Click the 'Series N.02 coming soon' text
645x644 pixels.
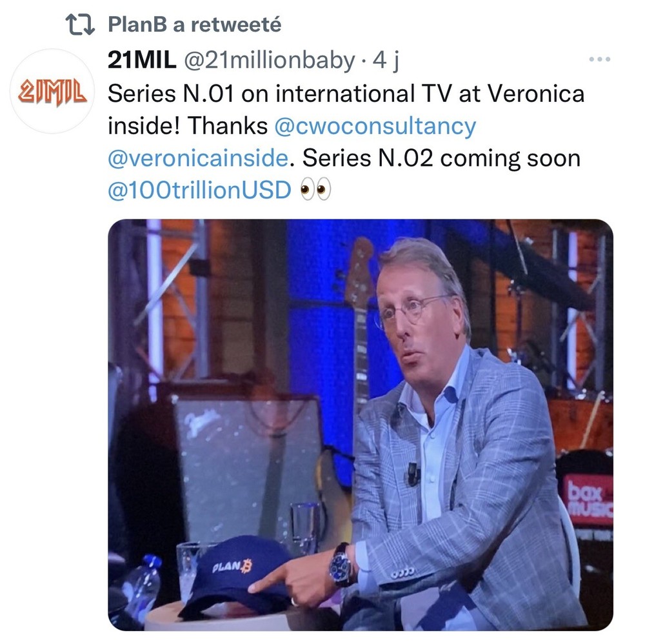pos(441,158)
